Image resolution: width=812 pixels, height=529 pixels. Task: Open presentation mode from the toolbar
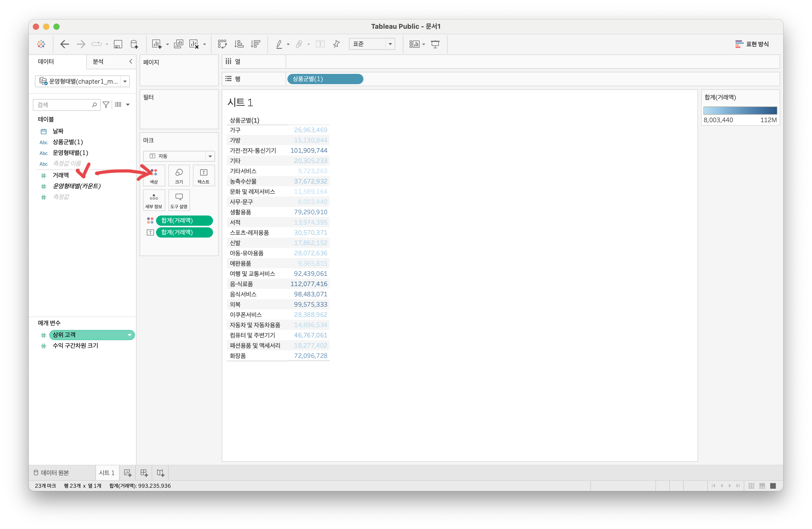pyautogui.click(x=435, y=44)
